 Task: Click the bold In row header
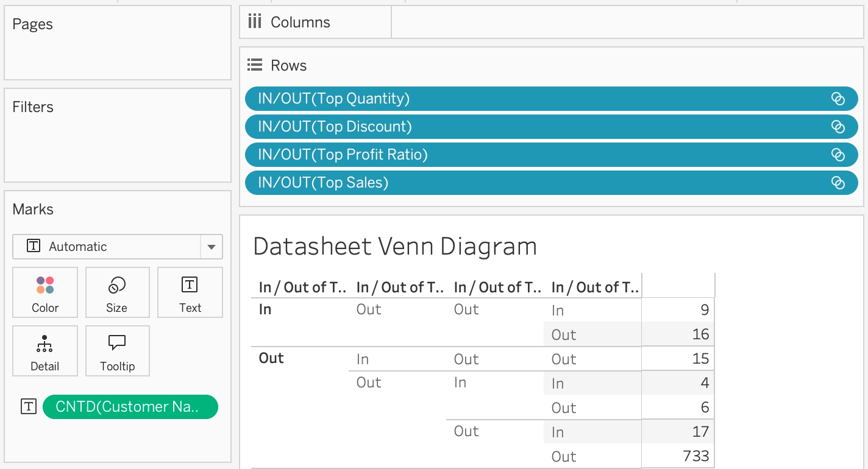(x=265, y=309)
